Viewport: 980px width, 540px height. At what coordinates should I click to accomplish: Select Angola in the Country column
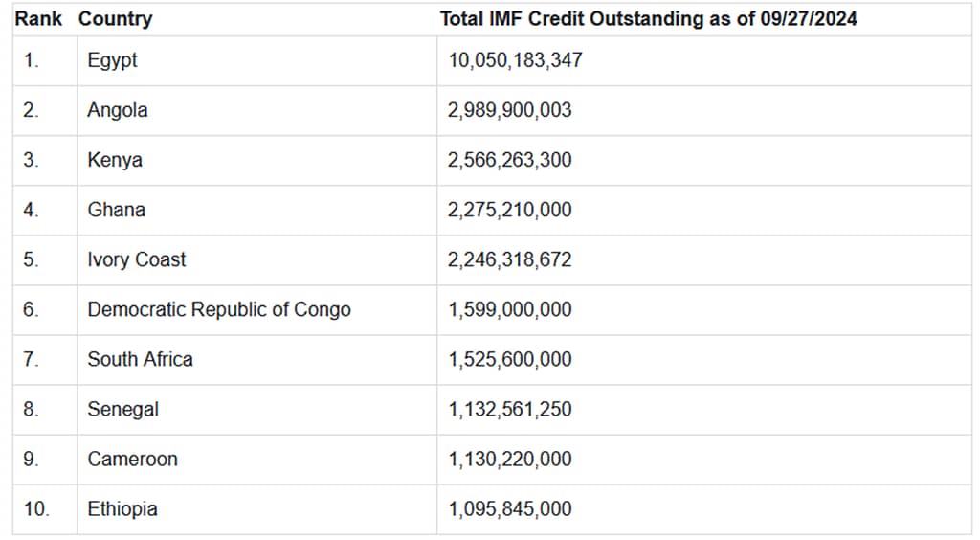point(118,110)
